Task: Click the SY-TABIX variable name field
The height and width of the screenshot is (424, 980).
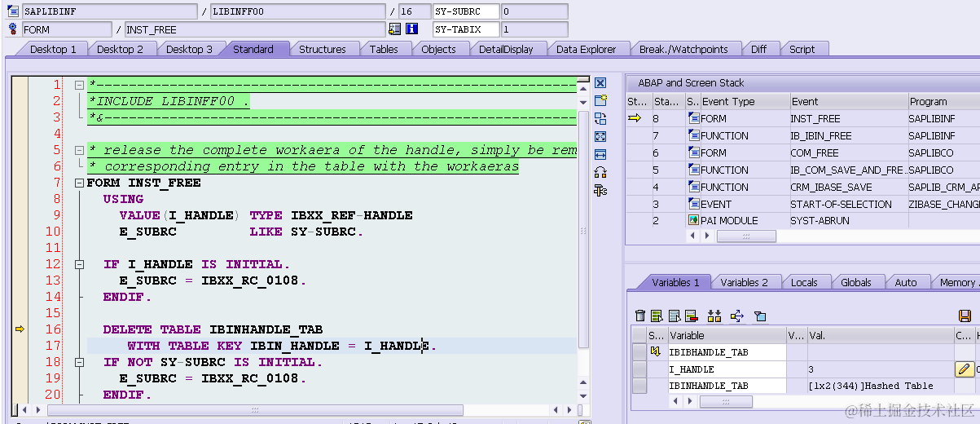Action: pyautogui.click(x=465, y=29)
